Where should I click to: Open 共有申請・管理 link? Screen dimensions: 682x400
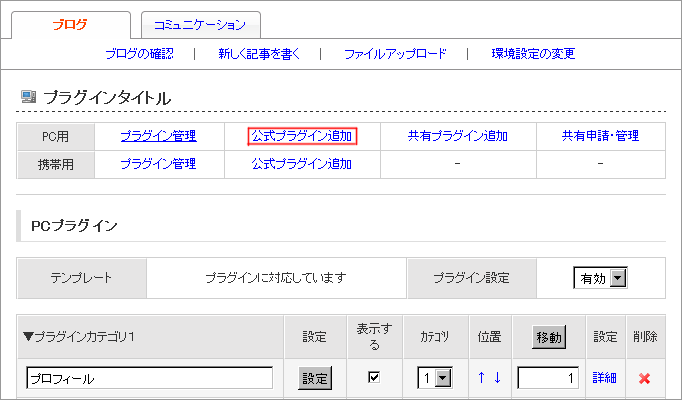tap(600, 136)
